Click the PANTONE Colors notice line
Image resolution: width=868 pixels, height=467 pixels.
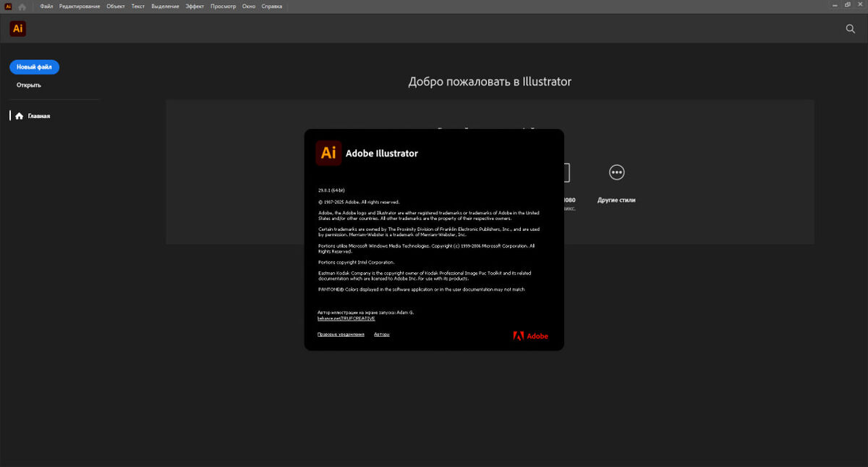tap(422, 289)
